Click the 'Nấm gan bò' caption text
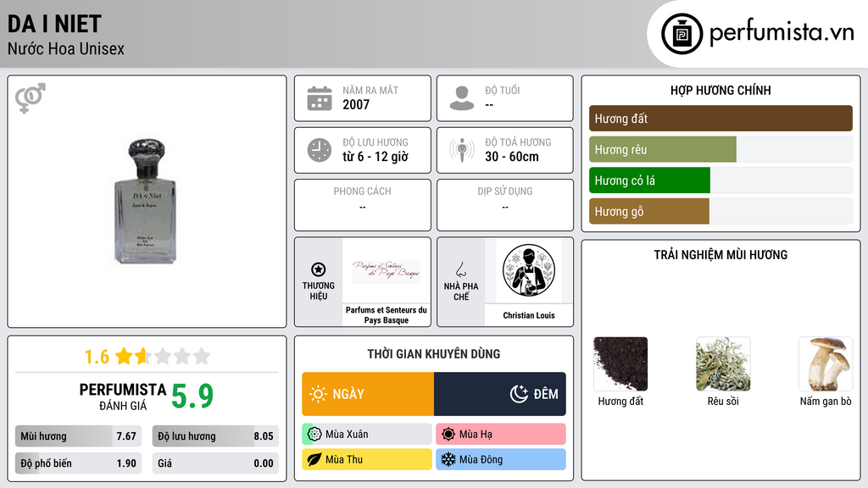Image resolution: width=868 pixels, height=488 pixels. pos(826,401)
